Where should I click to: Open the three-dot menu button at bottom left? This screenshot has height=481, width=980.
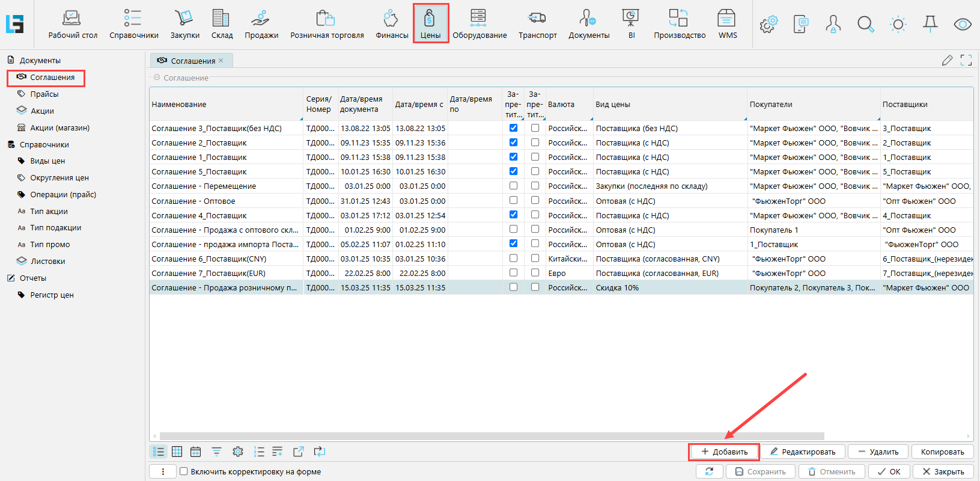[x=163, y=471]
